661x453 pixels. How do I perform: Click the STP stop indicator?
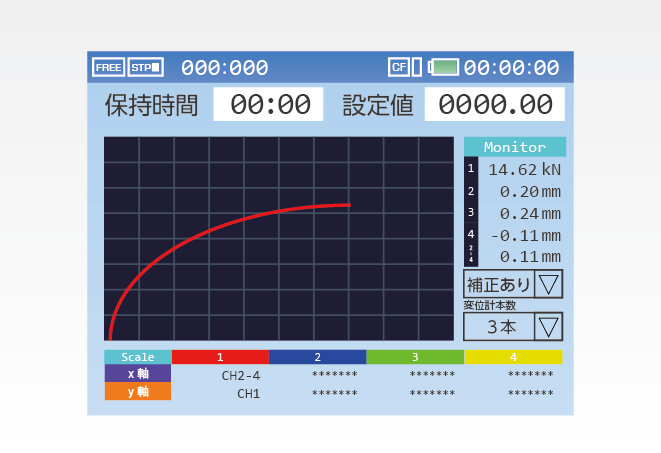coord(145,67)
